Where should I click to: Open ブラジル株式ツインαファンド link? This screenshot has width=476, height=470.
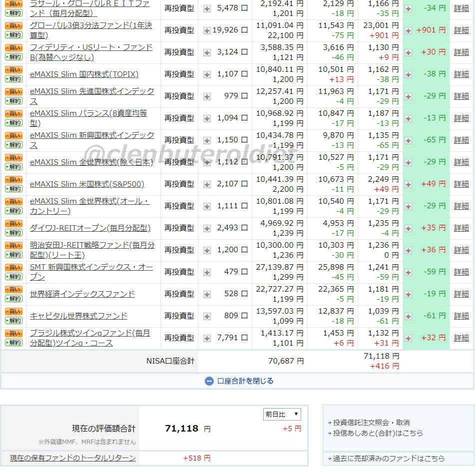[90, 338]
